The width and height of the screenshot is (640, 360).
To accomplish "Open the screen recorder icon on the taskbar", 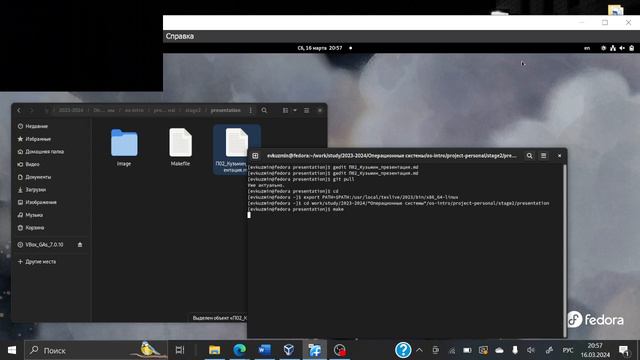I will (340, 350).
